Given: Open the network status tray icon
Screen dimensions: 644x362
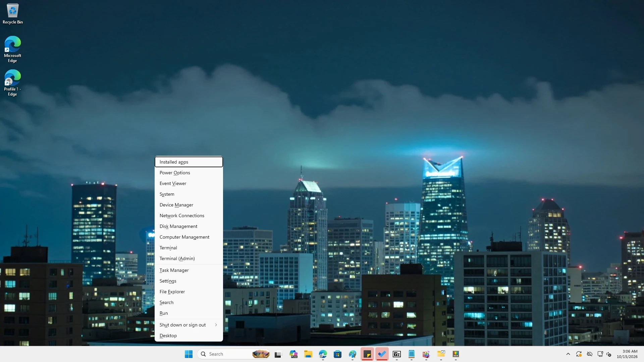Looking at the screenshot, I should (x=600, y=354).
